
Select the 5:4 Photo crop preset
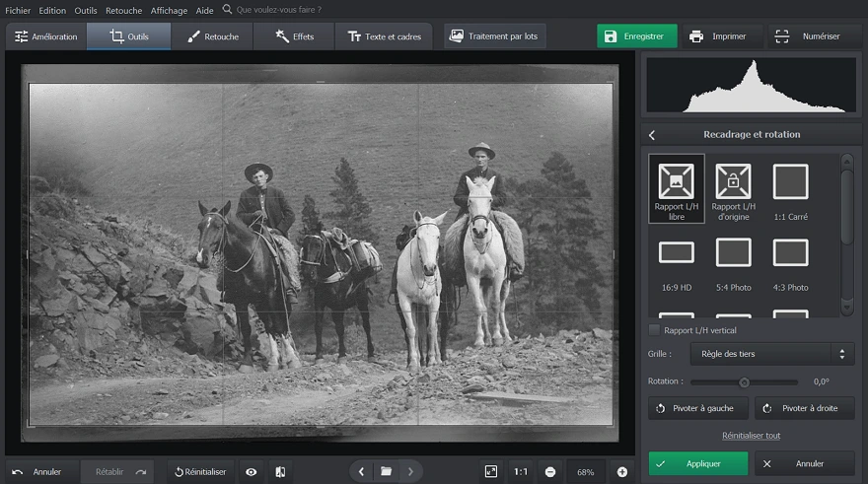tap(734, 265)
